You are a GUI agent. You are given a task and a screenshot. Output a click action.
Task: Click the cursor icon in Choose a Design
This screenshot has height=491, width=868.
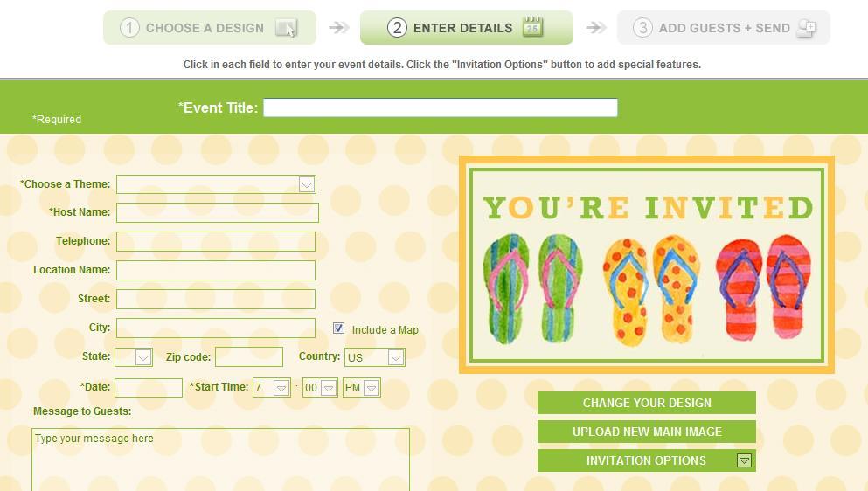click(x=286, y=28)
